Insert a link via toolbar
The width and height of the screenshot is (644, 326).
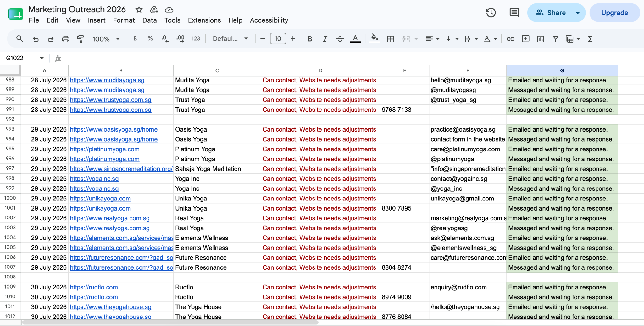[510, 39]
